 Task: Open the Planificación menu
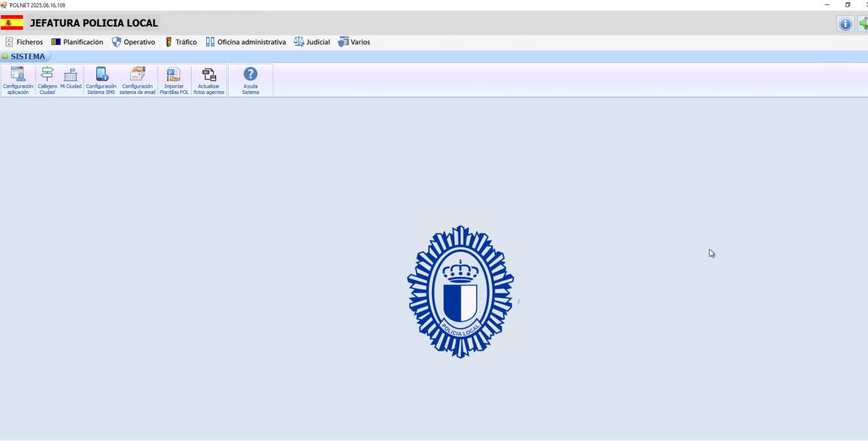(x=77, y=42)
